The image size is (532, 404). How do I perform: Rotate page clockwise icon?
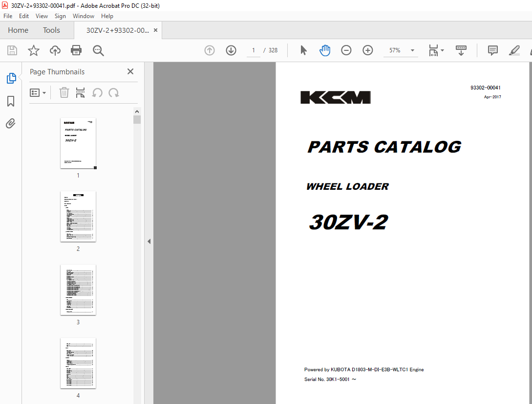coord(114,92)
